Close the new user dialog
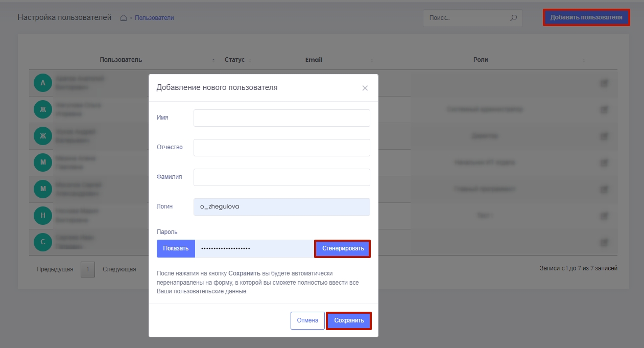 365,88
